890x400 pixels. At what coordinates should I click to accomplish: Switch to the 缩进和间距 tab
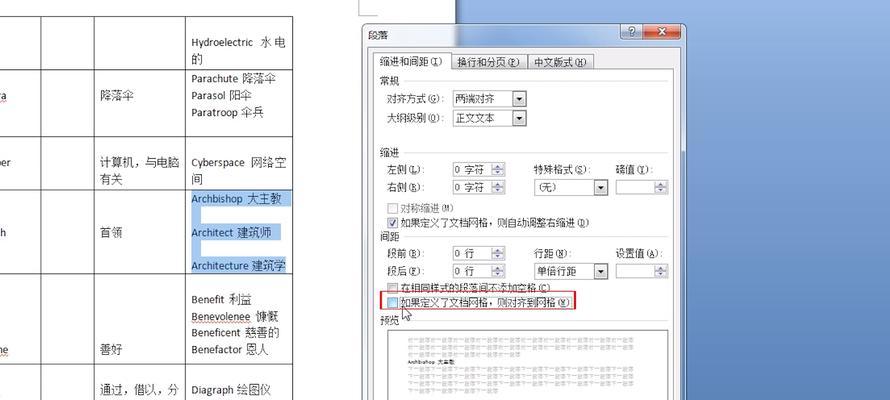[412, 62]
